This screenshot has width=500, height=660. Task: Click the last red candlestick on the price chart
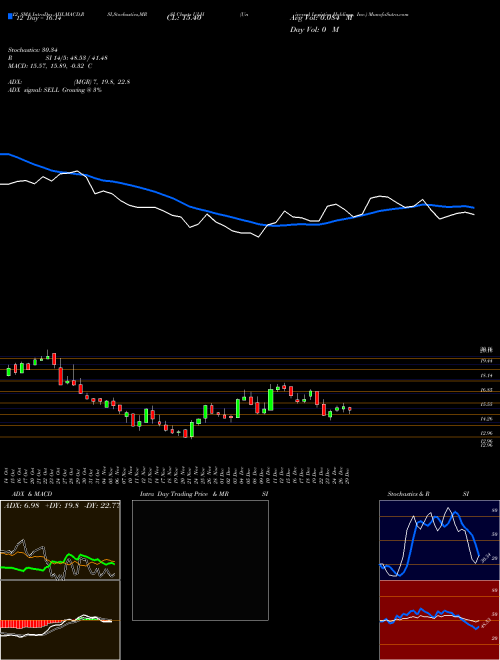(350, 409)
